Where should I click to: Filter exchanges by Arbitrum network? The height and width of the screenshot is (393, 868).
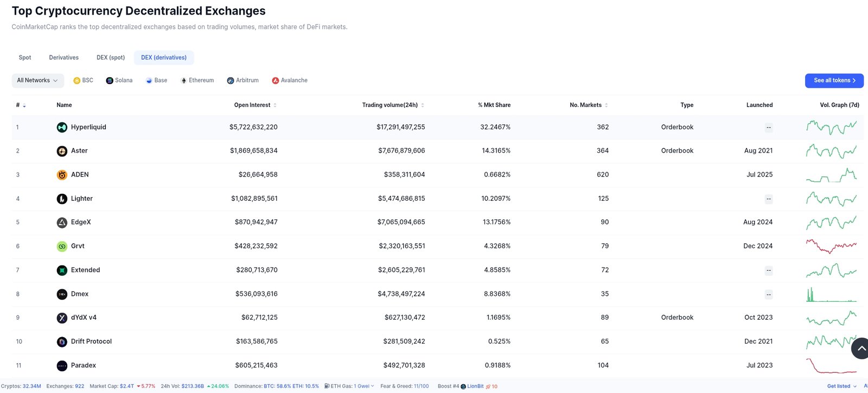coord(242,80)
